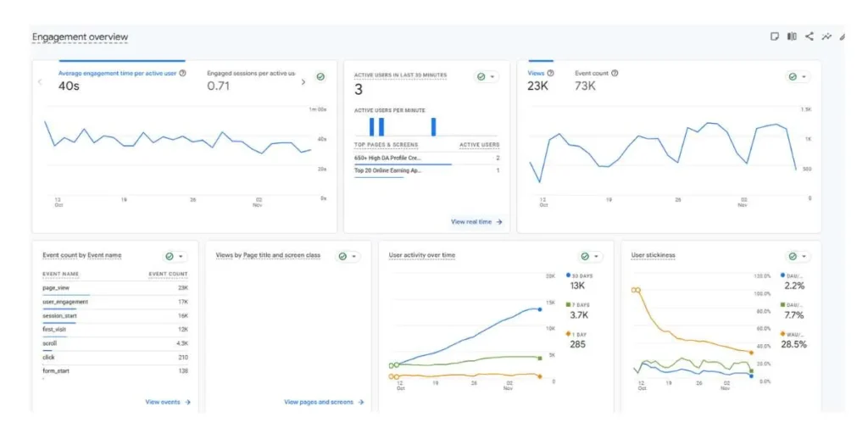Open the Active users card status dropdown
The image size is (868, 434).
pos(486,76)
